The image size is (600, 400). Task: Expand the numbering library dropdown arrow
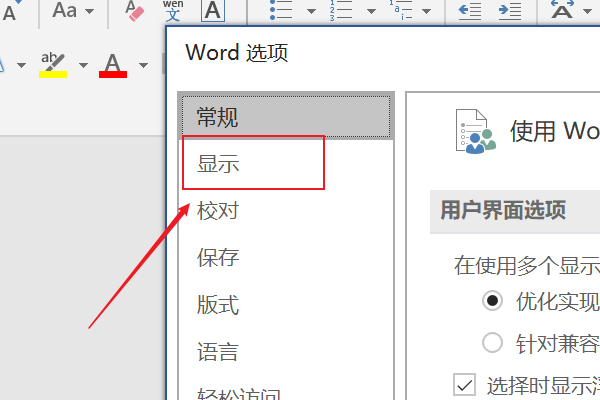click(371, 11)
